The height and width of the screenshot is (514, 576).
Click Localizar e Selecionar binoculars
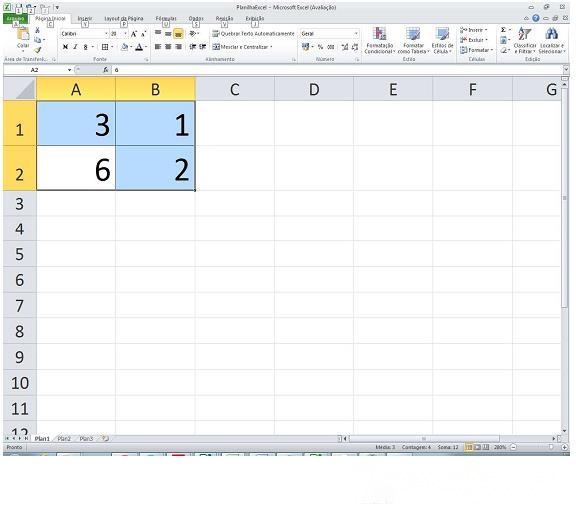(x=551, y=34)
